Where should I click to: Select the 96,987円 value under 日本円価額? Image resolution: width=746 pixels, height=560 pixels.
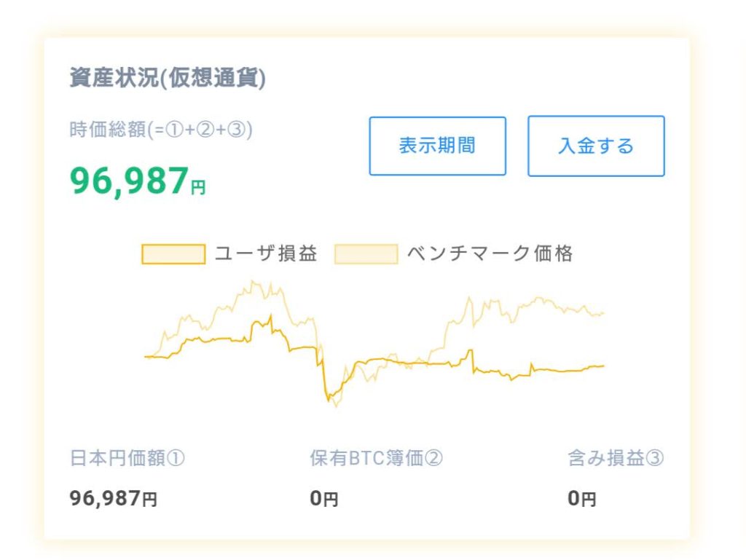pyautogui.click(x=113, y=499)
